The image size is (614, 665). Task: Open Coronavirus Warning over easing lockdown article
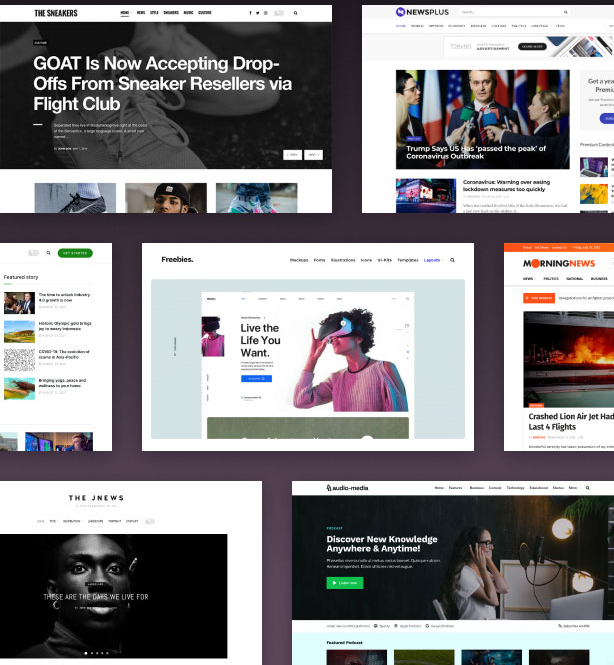(x=506, y=185)
